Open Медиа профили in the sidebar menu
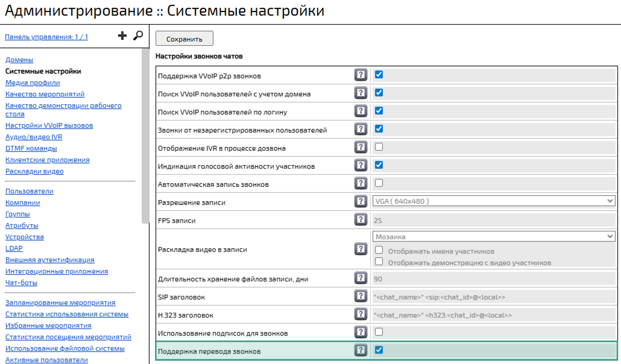Viewport: 621px width, 364px height. 32,83
